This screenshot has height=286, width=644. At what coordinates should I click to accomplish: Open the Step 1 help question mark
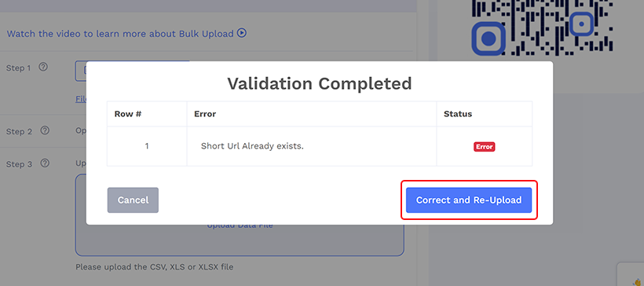pos(43,67)
